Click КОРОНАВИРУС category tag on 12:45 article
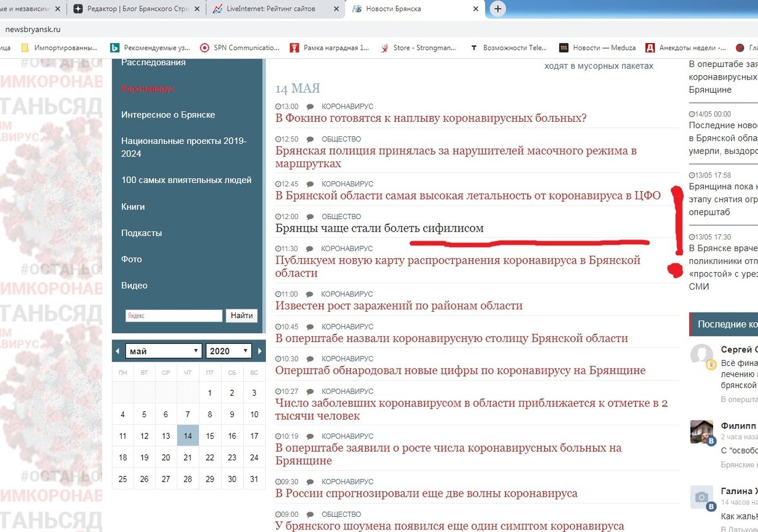The height and width of the screenshot is (532, 758). coord(347,184)
